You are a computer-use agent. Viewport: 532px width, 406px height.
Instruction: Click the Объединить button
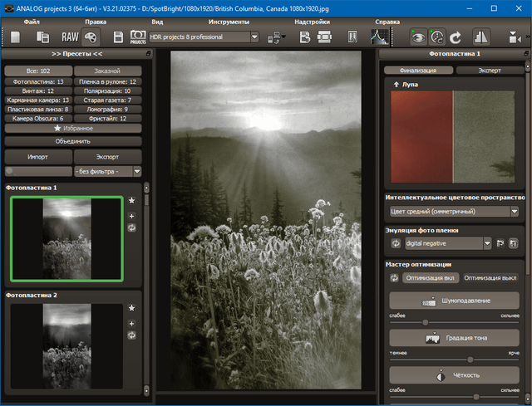pos(73,141)
